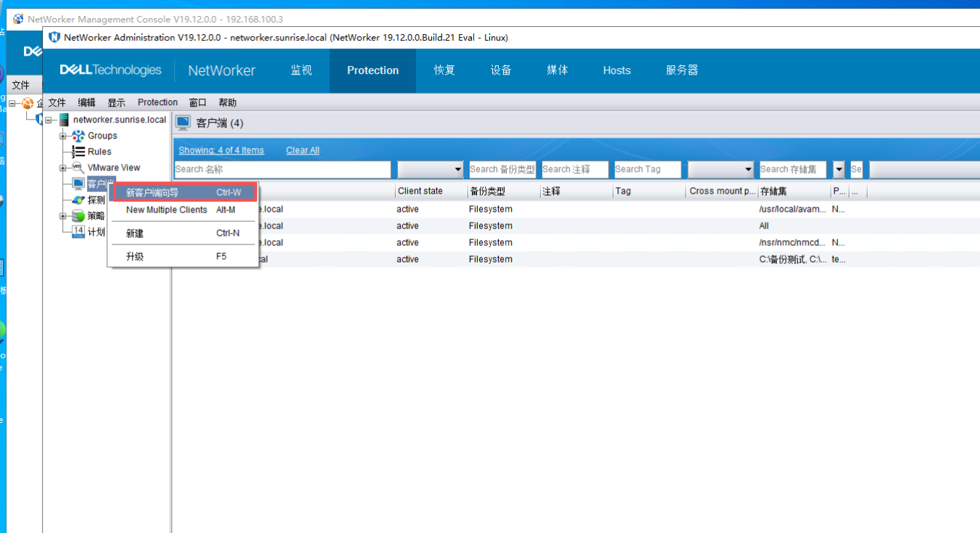The width and height of the screenshot is (980, 533).
Task: Expand the VMware View tree node
Action: (x=63, y=168)
